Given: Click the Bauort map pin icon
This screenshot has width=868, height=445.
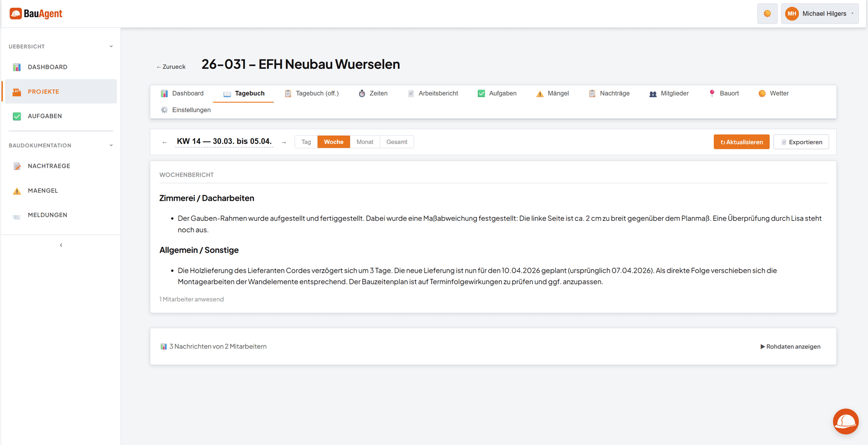Looking at the screenshot, I should pos(712,93).
